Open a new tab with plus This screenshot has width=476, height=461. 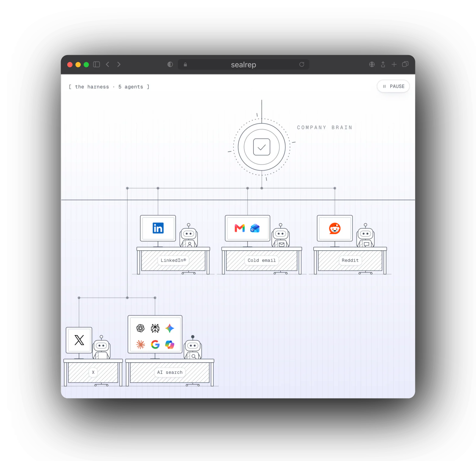pyautogui.click(x=394, y=64)
